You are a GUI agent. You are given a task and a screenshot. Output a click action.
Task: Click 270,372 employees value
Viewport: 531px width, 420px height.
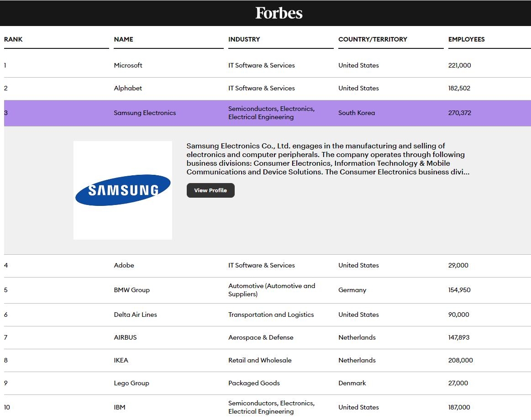point(459,113)
